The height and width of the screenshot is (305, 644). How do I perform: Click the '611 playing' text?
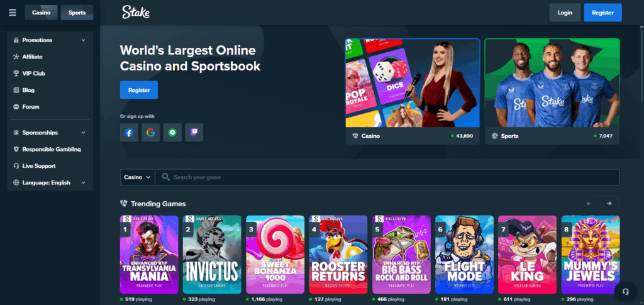pos(517,300)
